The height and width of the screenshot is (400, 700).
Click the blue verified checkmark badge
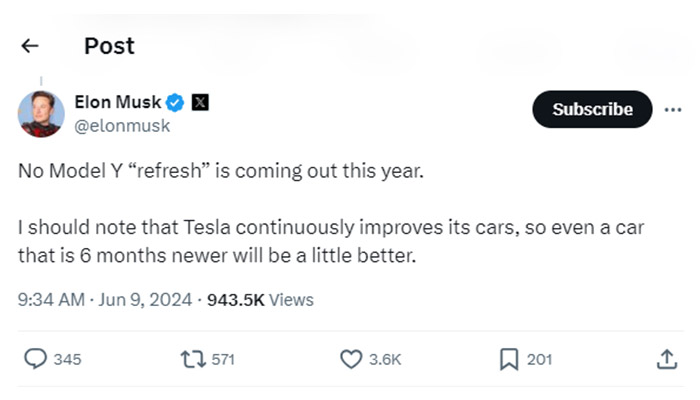(x=175, y=103)
